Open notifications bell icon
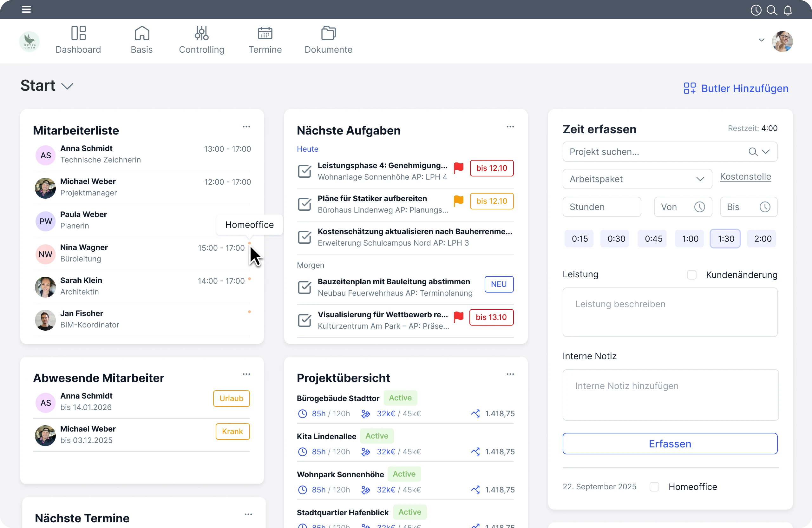This screenshot has width=812, height=528. [788, 10]
